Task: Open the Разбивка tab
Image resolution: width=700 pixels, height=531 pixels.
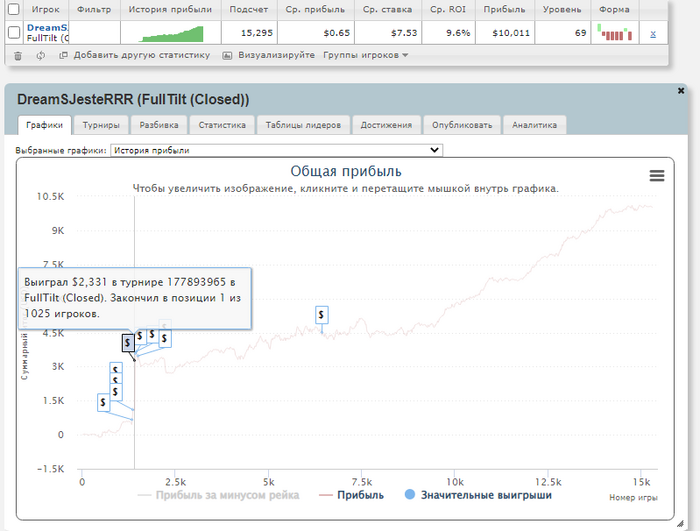Action: pos(159,125)
